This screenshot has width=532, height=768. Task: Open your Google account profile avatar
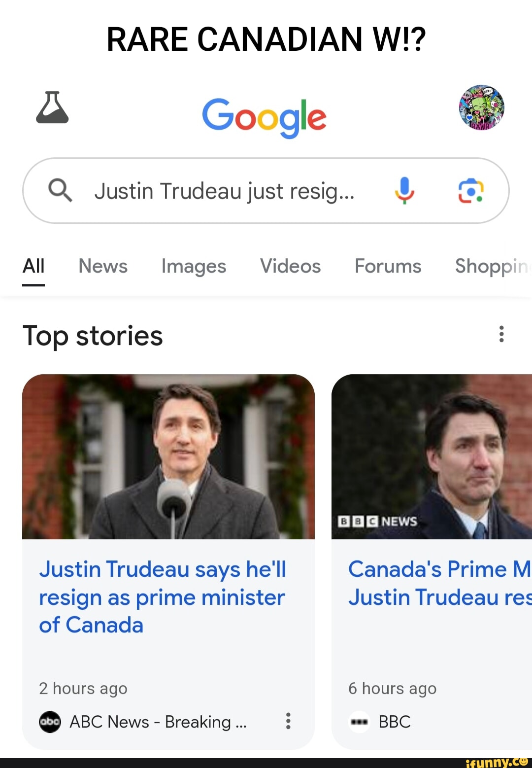[482, 109]
